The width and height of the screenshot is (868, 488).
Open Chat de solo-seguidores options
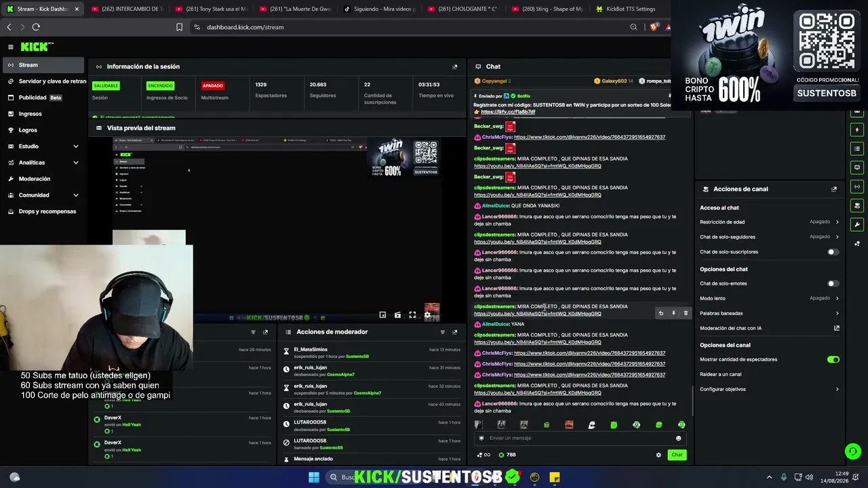(770, 237)
